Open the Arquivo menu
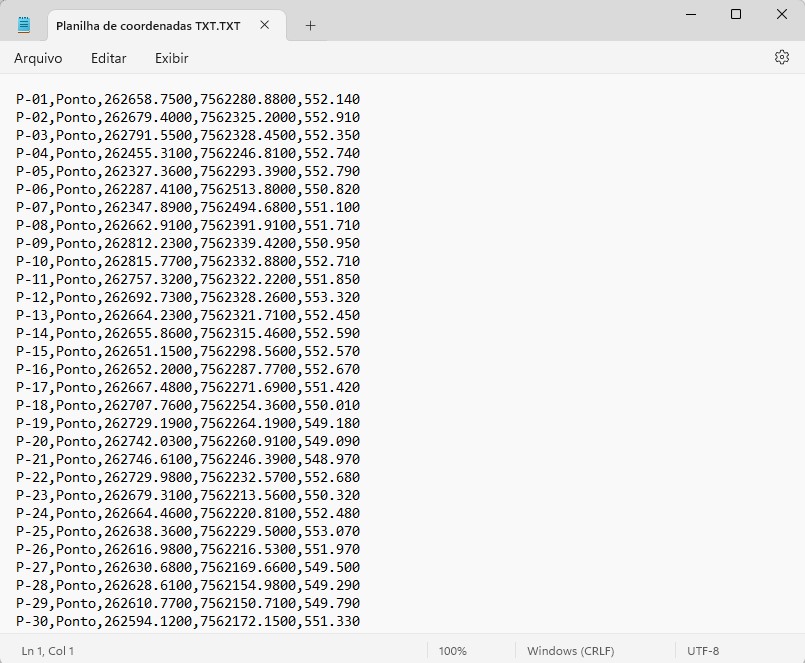805x663 pixels. pos(37,58)
